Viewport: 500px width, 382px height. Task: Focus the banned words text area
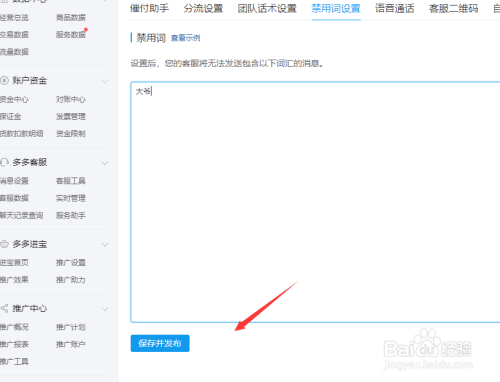pyautogui.click(x=315, y=202)
